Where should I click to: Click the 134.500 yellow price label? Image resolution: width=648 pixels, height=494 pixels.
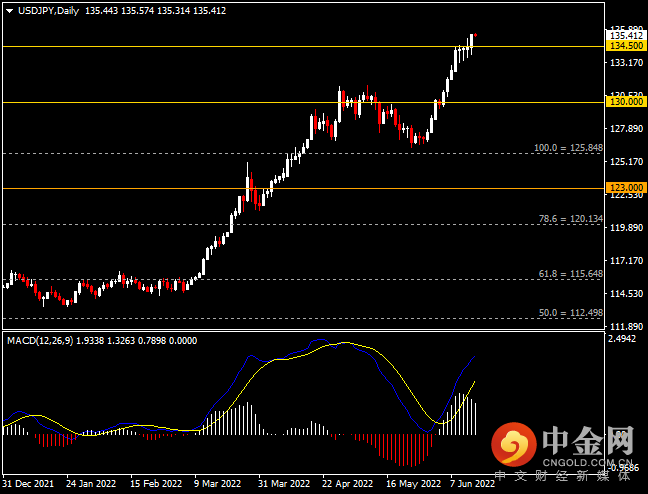pos(627,46)
